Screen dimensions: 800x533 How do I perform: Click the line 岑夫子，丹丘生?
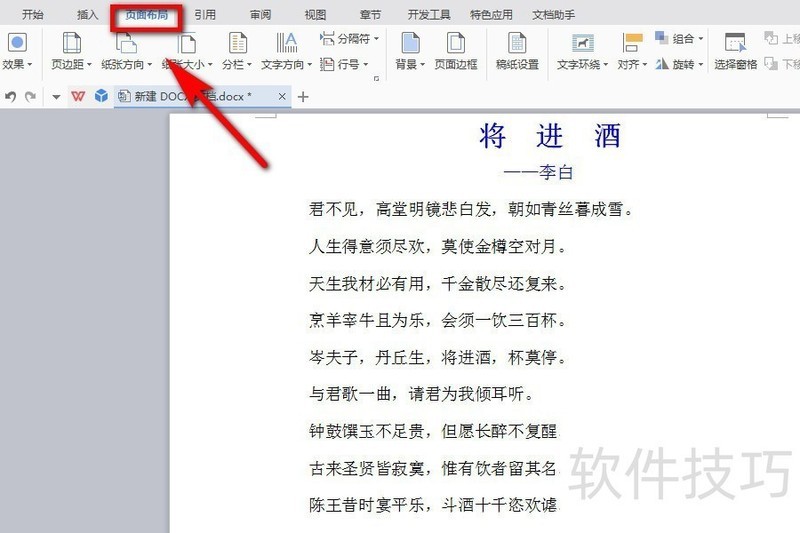click(x=366, y=357)
